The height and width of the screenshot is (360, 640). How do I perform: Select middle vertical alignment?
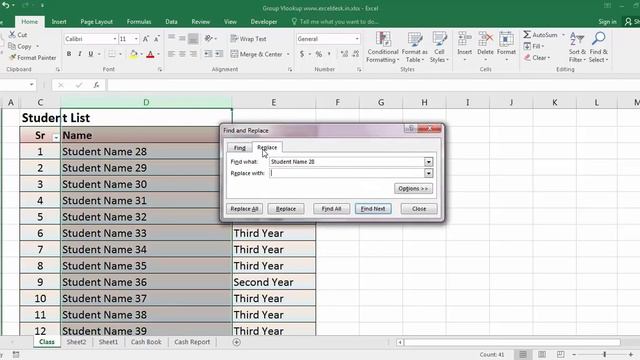point(182,39)
